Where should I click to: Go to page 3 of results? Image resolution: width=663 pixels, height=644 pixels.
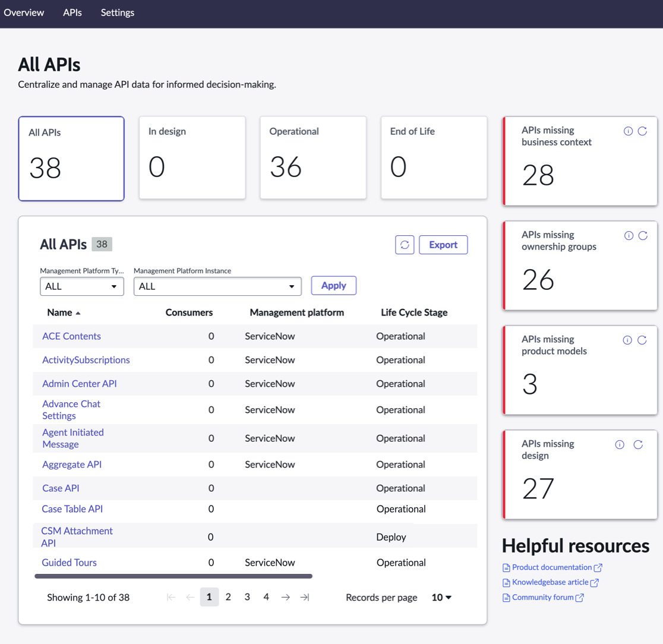click(247, 597)
